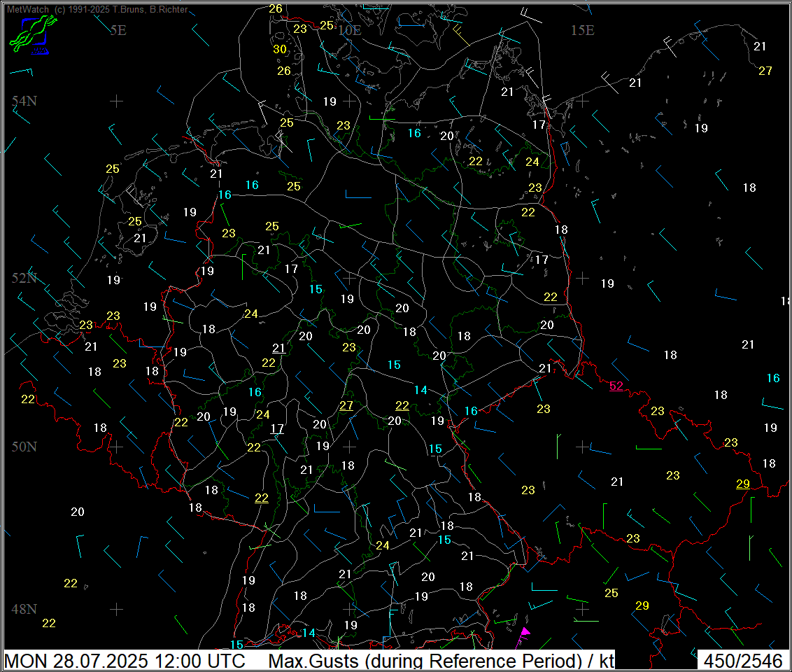Click the MON 28.07.2025 12:00 UTC timestamp

(x=125, y=661)
